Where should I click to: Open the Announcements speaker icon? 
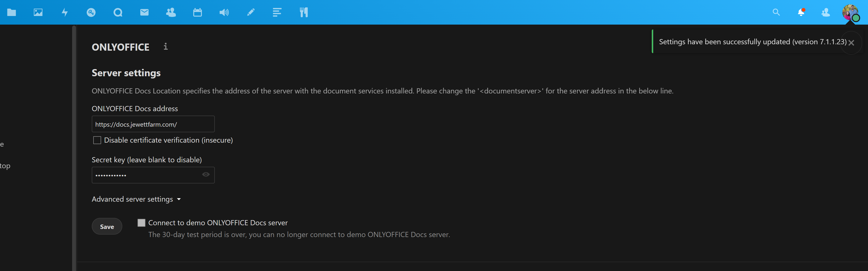click(x=224, y=13)
